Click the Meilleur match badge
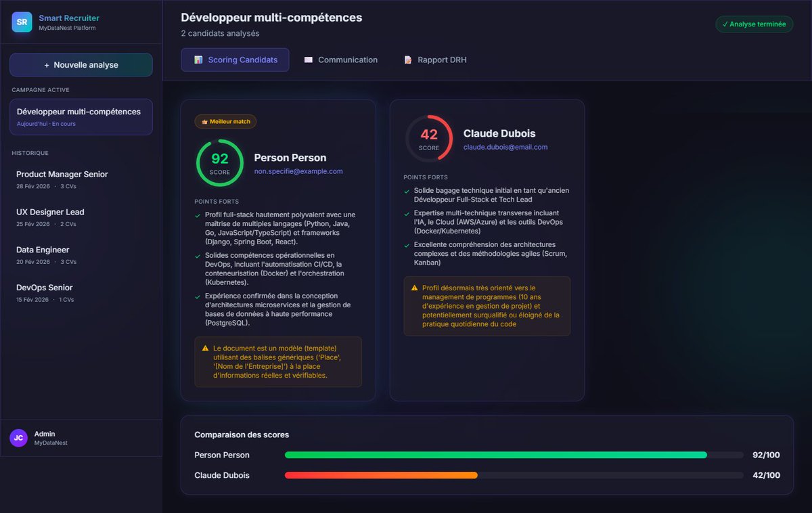Image resolution: width=812 pixels, height=513 pixels. coord(225,122)
